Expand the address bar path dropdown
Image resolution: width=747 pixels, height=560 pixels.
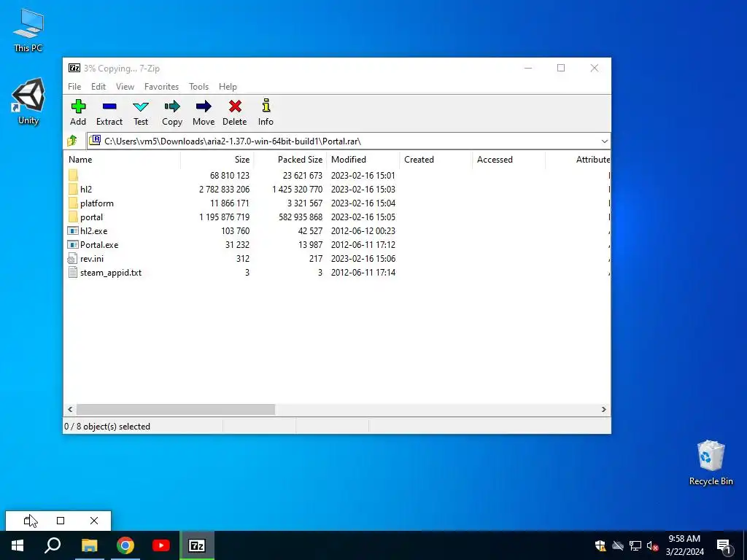pyautogui.click(x=604, y=141)
